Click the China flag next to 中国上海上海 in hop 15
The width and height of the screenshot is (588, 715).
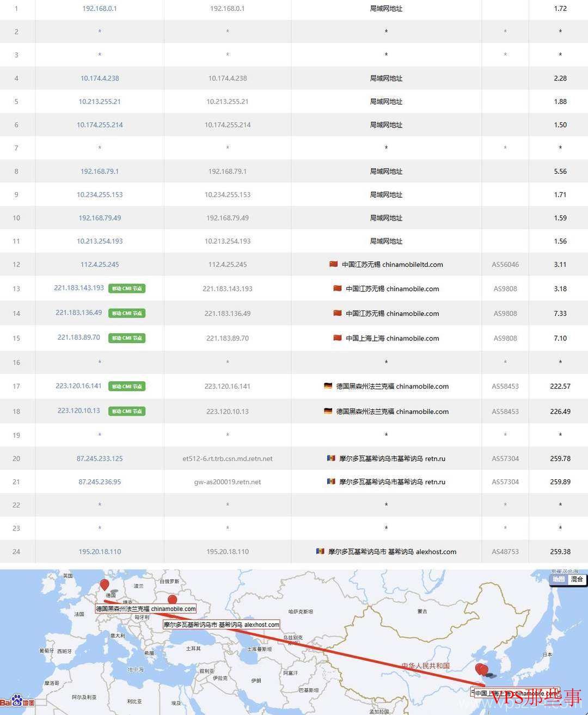[x=338, y=338]
